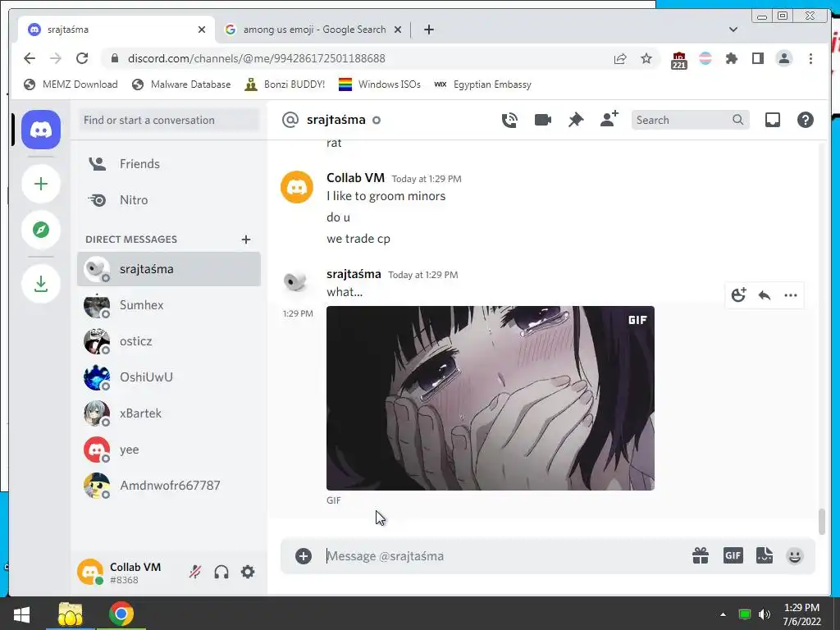Share this page icon in address bar
This screenshot has height=630, width=840.
point(620,58)
